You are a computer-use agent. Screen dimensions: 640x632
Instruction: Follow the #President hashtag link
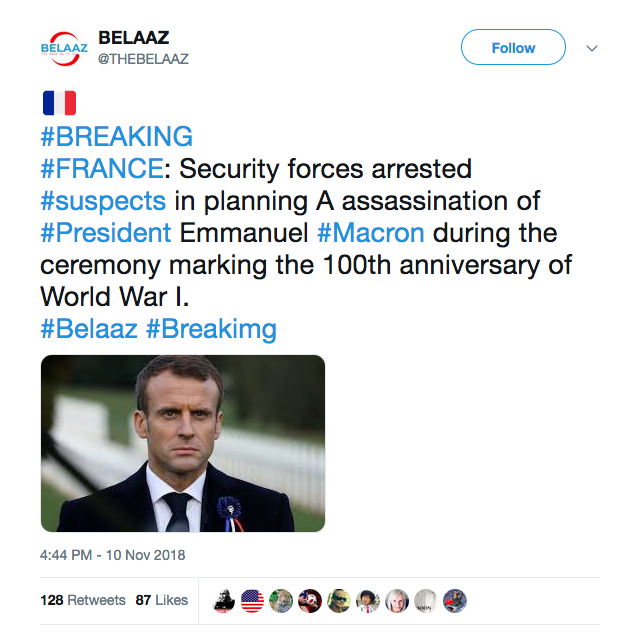click(x=107, y=233)
